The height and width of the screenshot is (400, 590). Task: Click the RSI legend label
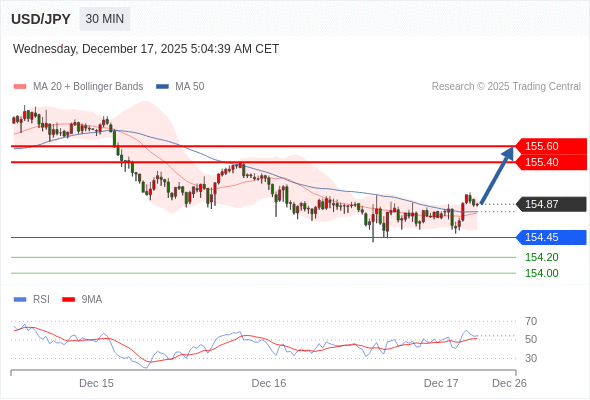[41, 300]
